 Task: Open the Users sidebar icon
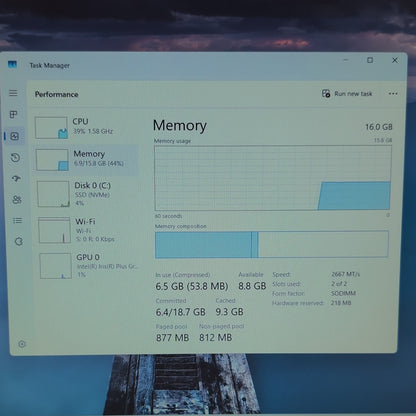coord(17,200)
